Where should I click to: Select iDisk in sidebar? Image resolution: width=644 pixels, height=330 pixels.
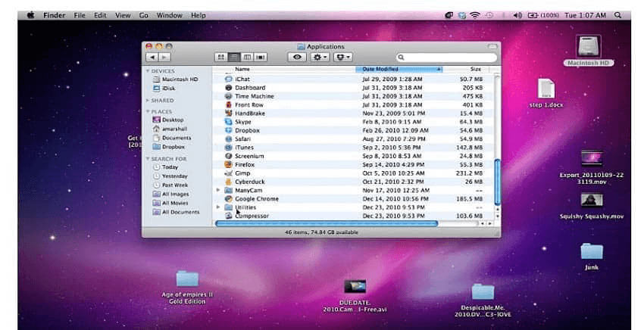tap(164, 89)
